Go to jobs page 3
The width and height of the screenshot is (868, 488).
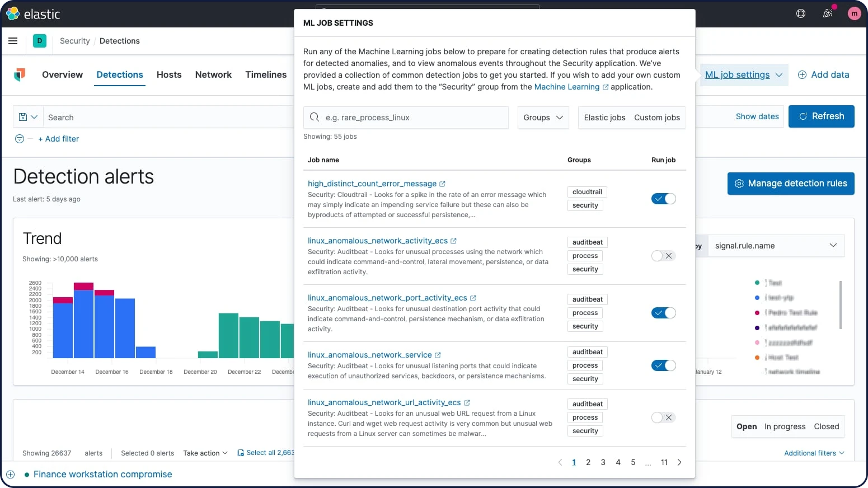tap(603, 462)
